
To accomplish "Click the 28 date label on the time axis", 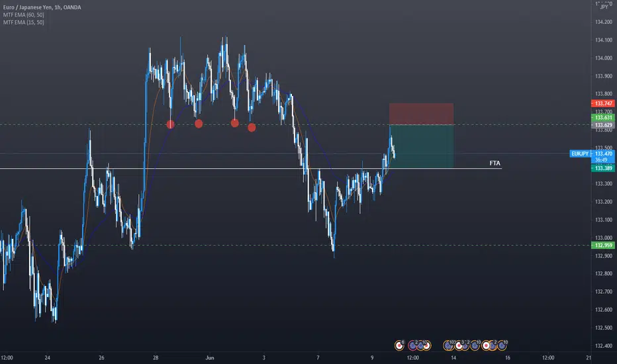I will [x=156, y=357].
